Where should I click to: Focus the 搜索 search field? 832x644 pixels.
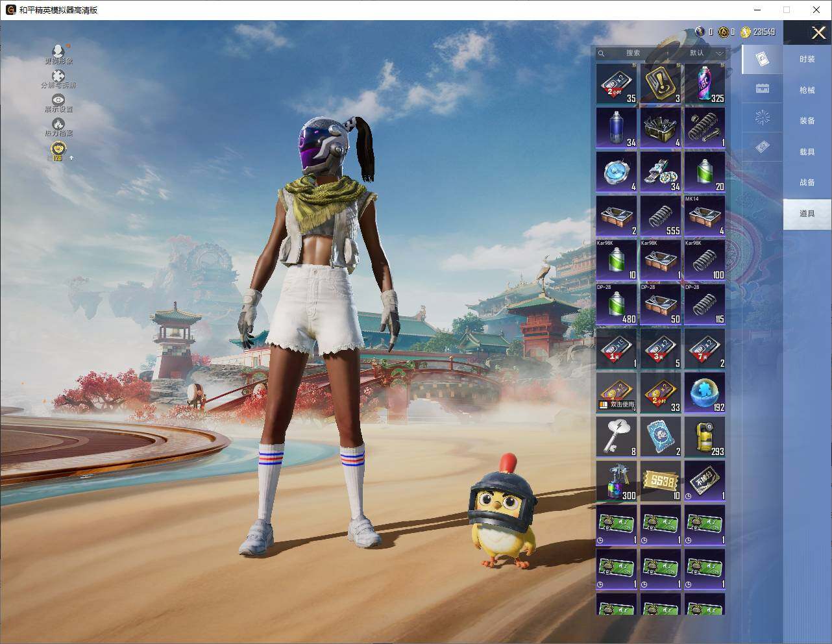(x=633, y=53)
